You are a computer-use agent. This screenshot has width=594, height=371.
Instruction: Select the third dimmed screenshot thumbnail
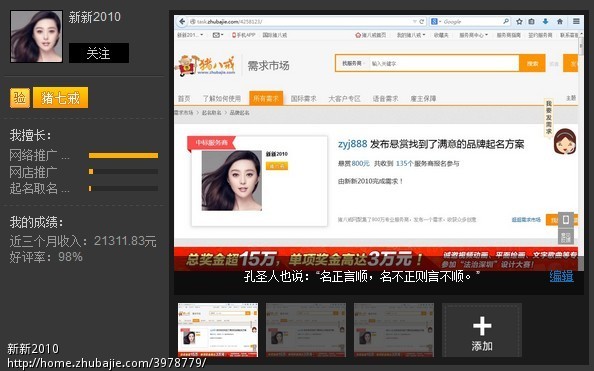394,330
